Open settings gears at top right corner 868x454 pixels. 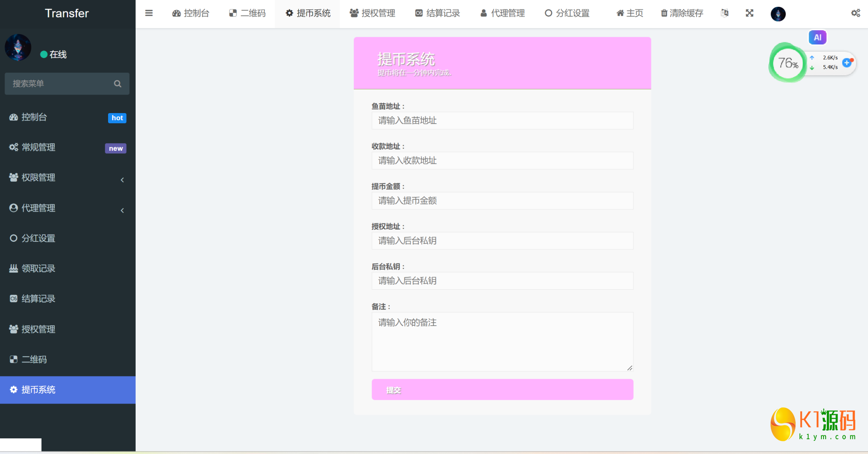856,13
